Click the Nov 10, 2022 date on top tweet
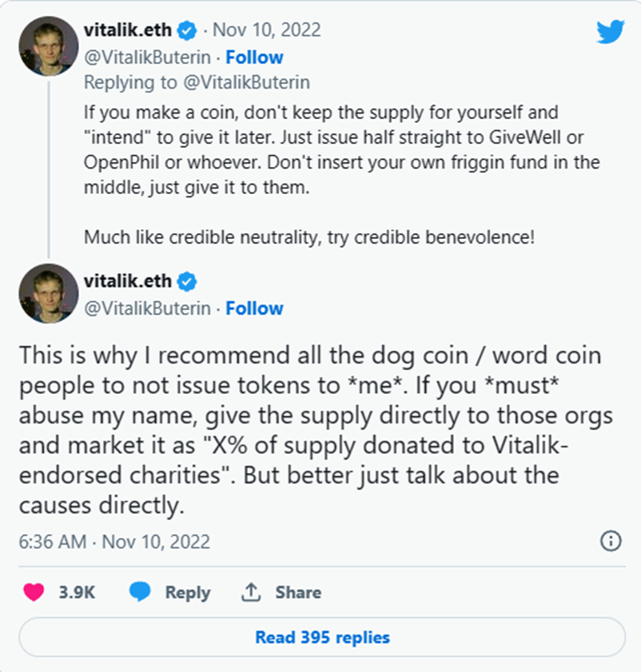The height and width of the screenshot is (672, 641). point(266,30)
